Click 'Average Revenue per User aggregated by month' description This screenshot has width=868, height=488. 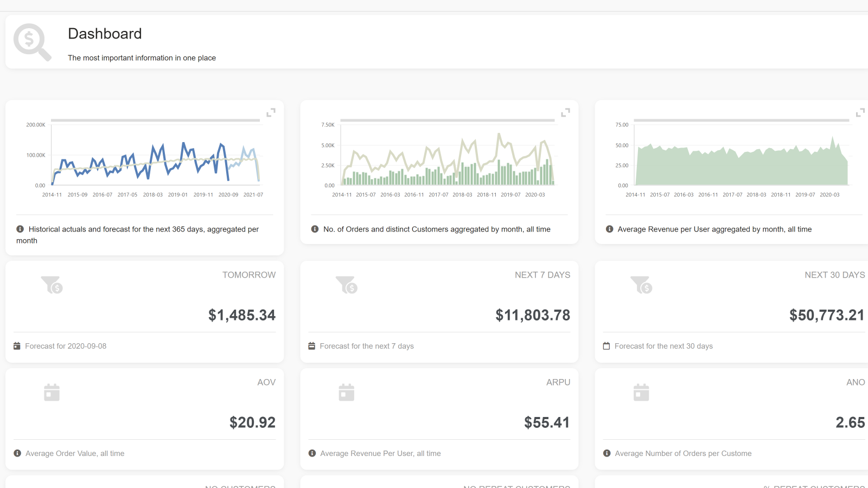pos(714,229)
